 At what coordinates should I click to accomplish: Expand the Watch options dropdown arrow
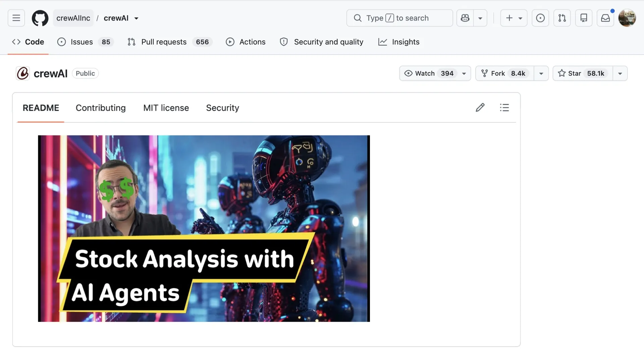464,73
